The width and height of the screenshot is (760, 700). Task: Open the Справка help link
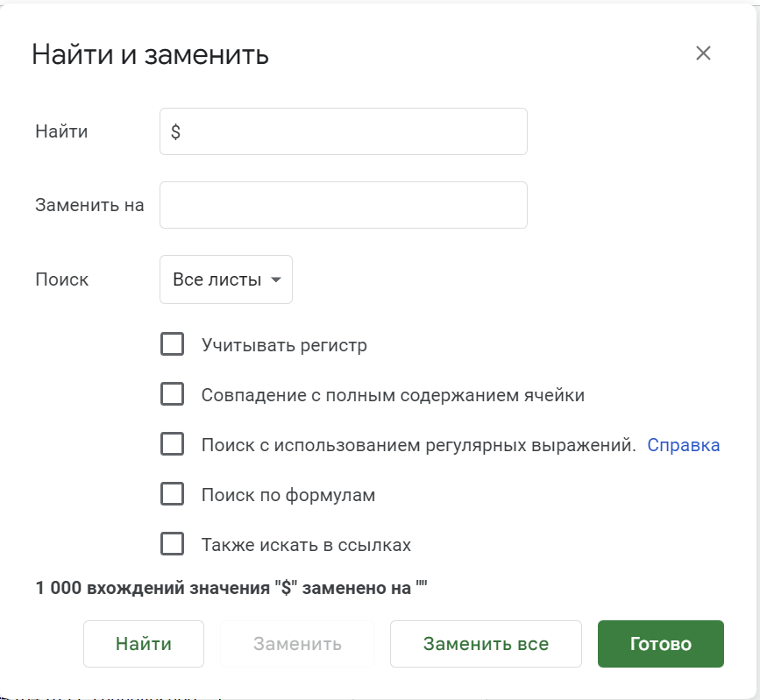coord(683,445)
